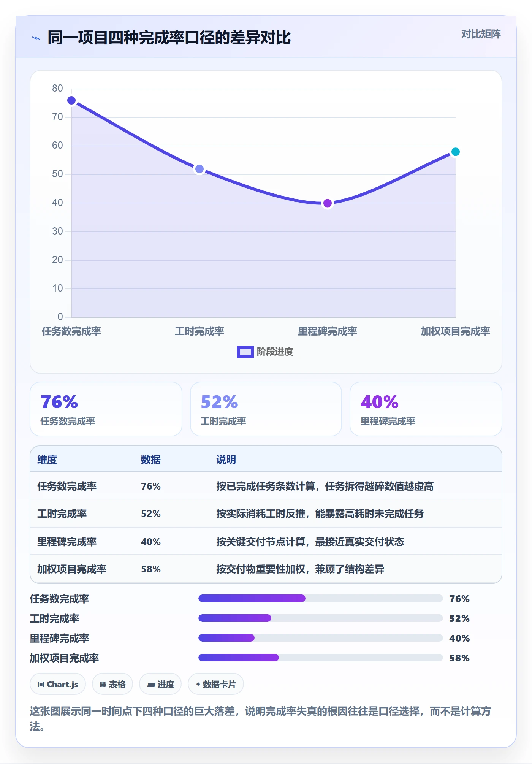Screen dimensions: 532x764
Task: Click the 52% 工时完成率 progress bar
Action: pyautogui.click(x=321, y=618)
